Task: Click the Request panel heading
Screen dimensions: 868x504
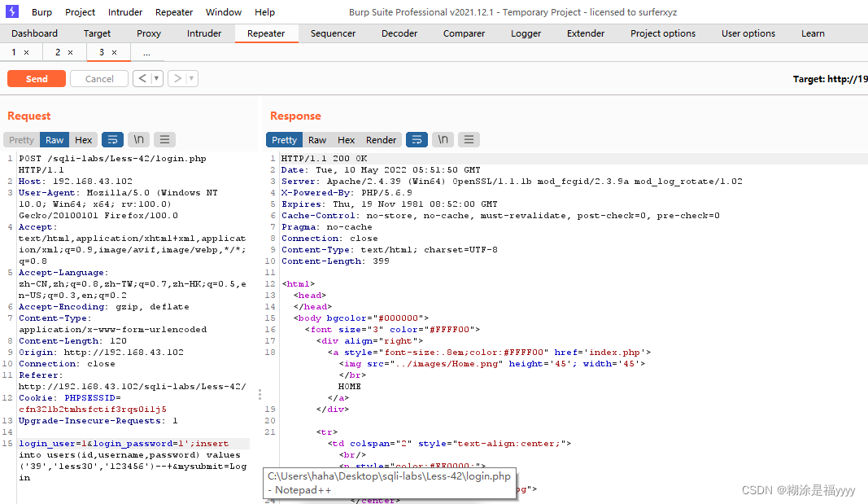Action: pos(28,116)
